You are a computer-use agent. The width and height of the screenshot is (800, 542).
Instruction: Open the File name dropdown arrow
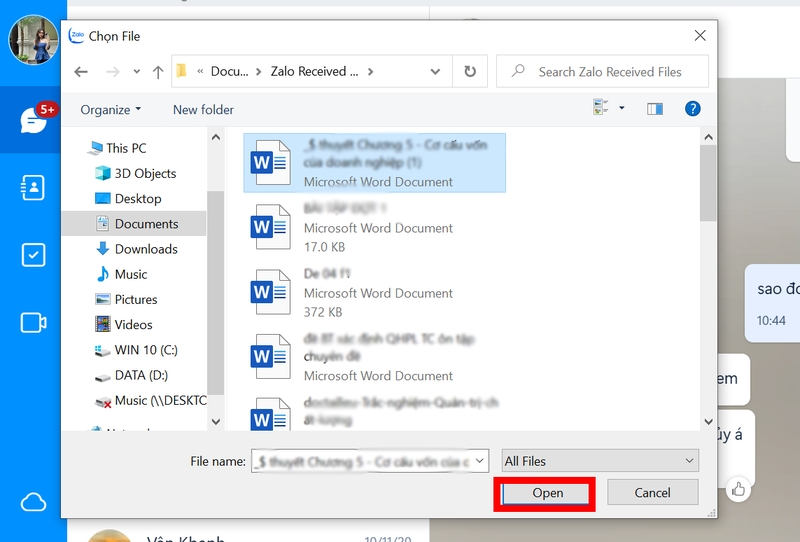[480, 461]
